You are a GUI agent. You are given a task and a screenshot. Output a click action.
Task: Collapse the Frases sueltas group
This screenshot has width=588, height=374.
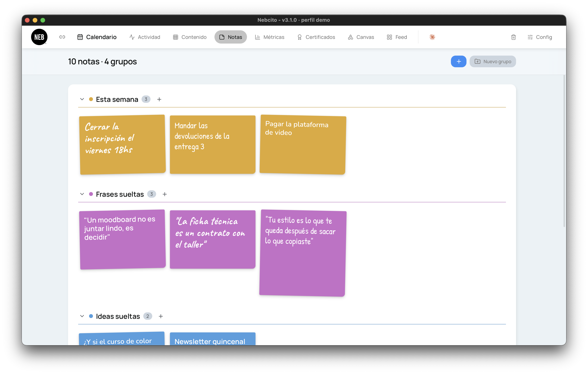click(x=82, y=194)
